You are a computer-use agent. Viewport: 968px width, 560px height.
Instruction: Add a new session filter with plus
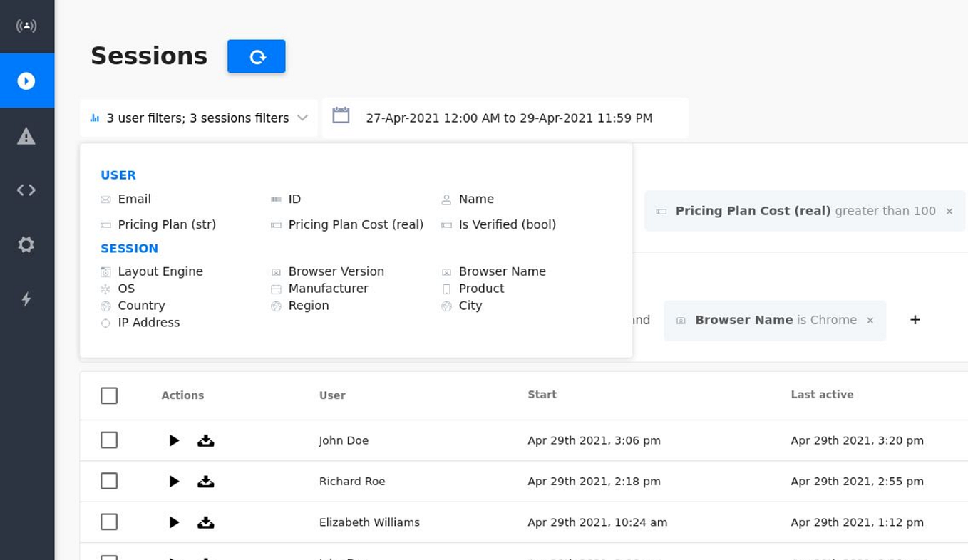click(915, 320)
